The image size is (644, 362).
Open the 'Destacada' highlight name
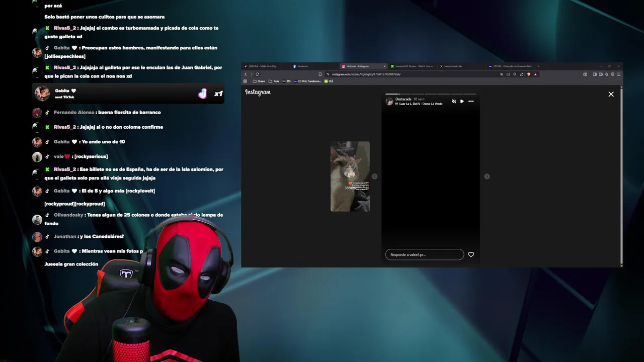click(x=403, y=99)
